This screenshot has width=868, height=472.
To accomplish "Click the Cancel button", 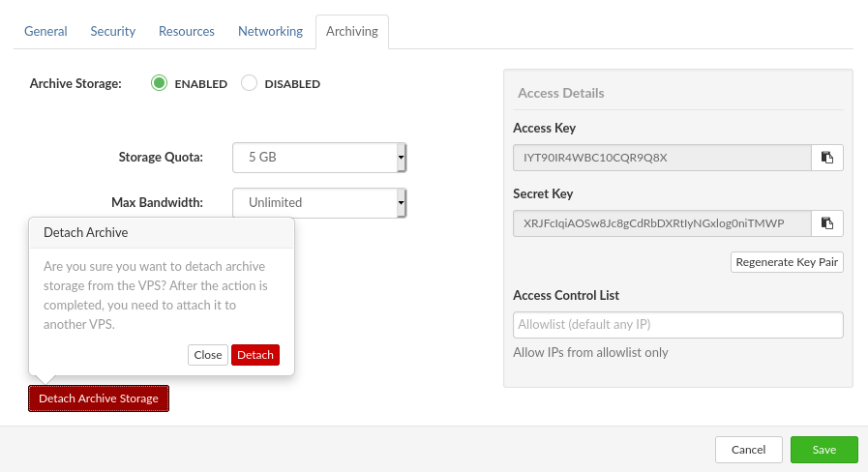I will point(748,450).
